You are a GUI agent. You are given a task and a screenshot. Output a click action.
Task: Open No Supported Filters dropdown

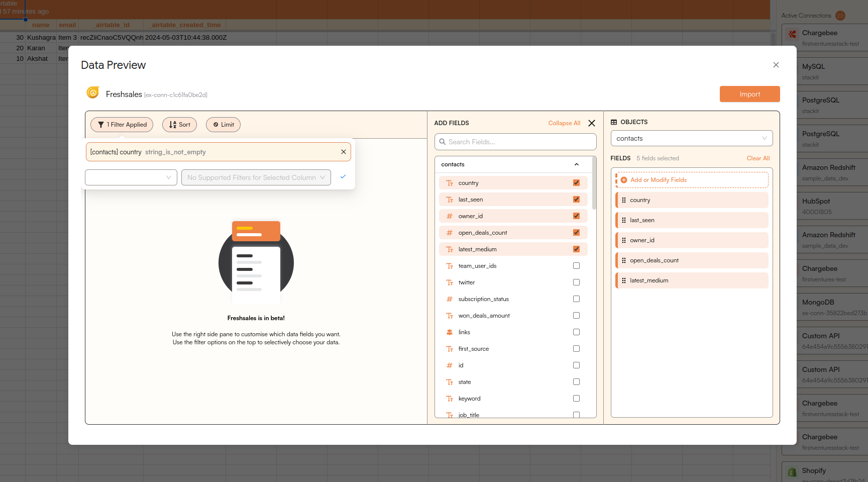pyautogui.click(x=256, y=177)
